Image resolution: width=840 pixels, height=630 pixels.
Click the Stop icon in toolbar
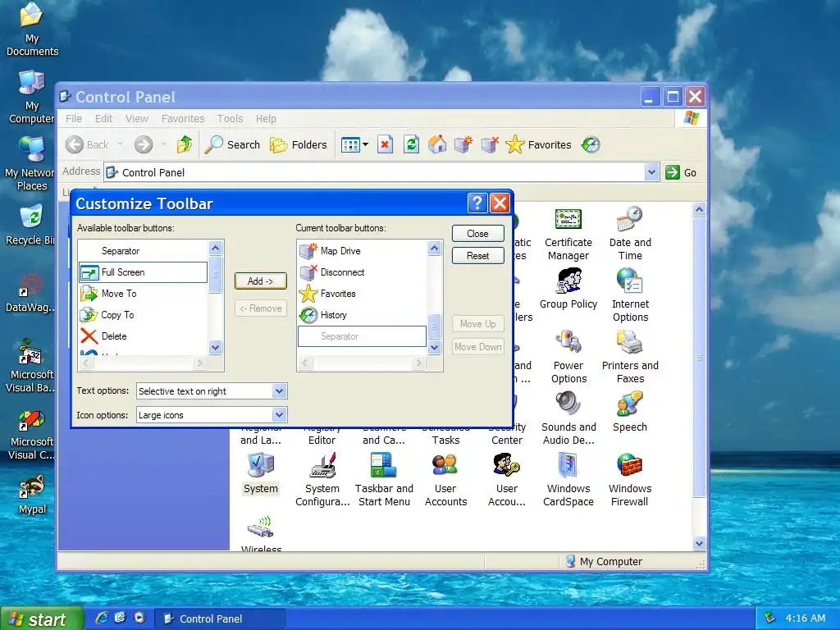pyautogui.click(x=386, y=144)
